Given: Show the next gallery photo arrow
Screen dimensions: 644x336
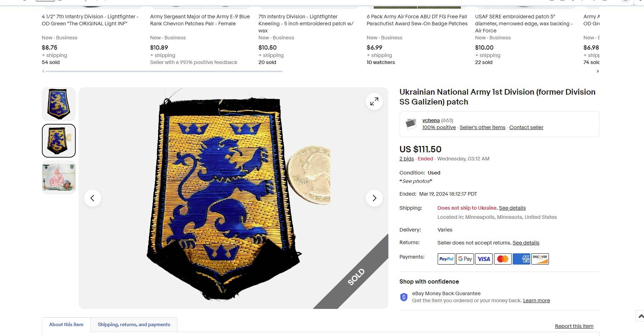Looking at the screenshot, I should 374,198.
